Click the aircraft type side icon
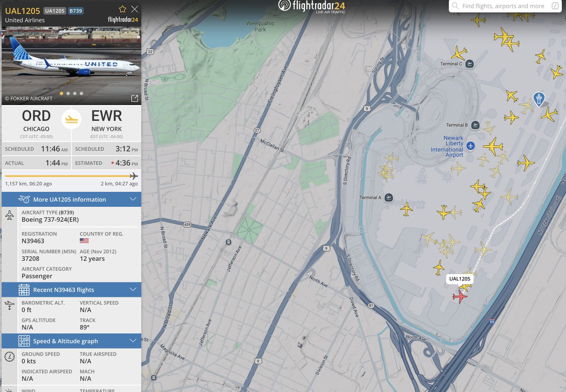This screenshot has width=566, height=392. tap(9, 216)
